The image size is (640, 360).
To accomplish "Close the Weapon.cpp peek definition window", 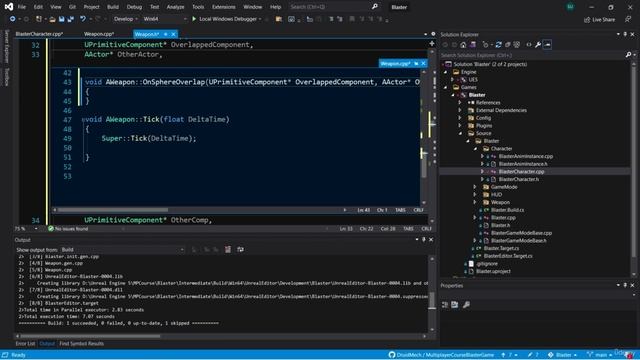I will [x=423, y=63].
